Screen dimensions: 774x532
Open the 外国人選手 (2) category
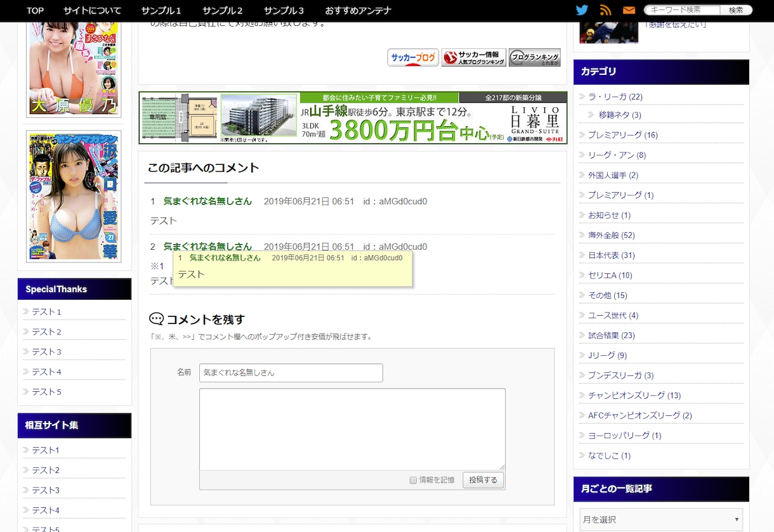613,175
